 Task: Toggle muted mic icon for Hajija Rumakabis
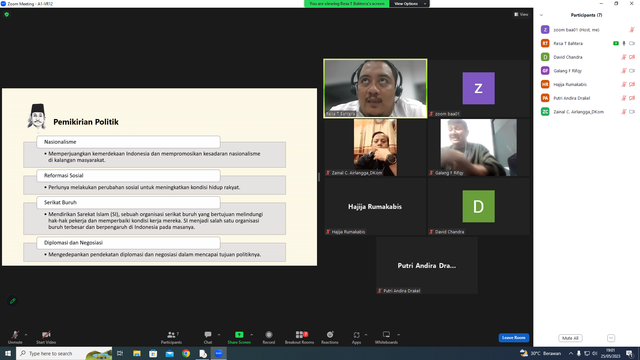pos(624,84)
